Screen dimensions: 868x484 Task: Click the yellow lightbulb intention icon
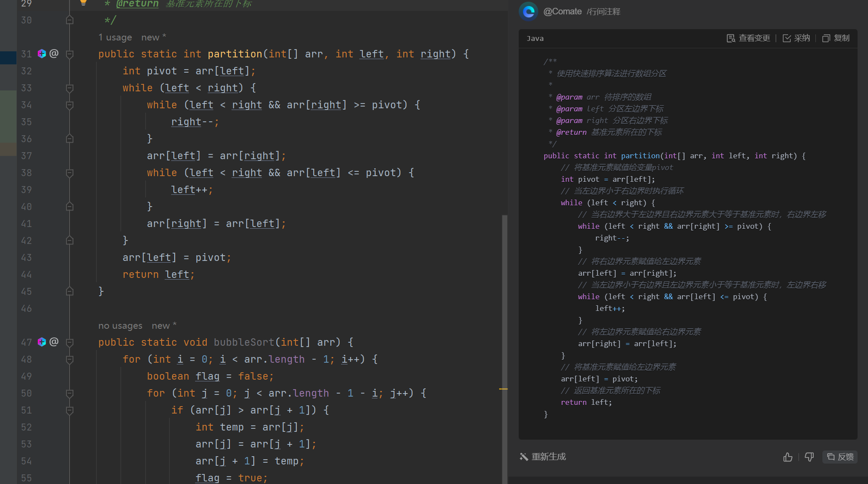point(83,3)
